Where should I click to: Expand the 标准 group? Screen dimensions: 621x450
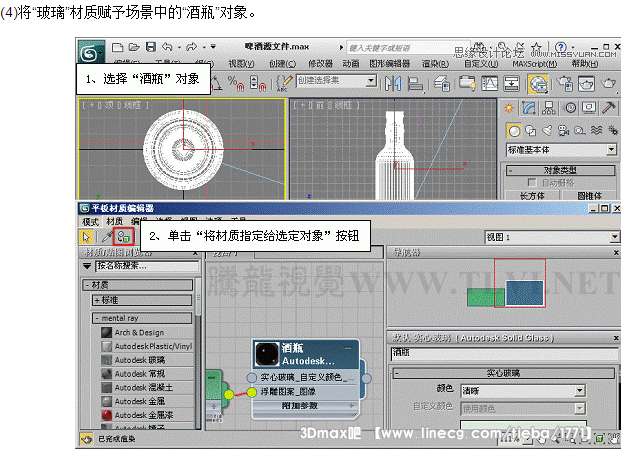click(x=142, y=300)
